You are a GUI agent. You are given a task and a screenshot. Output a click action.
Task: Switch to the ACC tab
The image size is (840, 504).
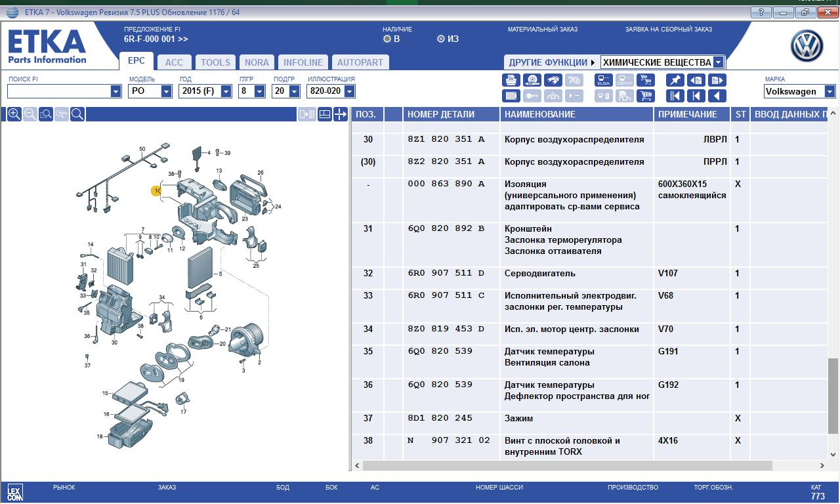(174, 62)
